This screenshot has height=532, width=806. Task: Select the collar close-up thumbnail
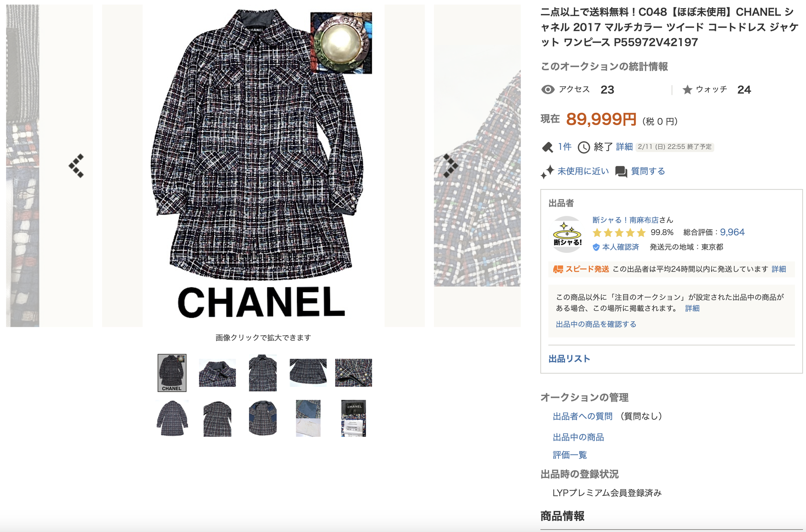tap(217, 373)
